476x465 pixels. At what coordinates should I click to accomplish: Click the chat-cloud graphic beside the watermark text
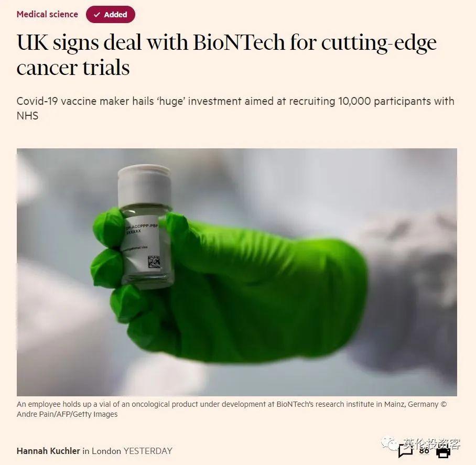(x=387, y=442)
